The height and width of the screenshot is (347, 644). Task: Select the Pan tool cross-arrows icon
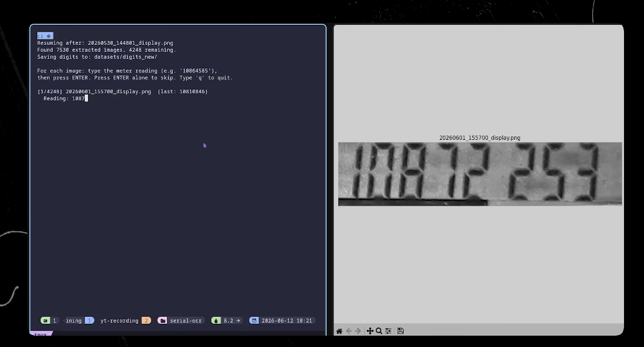(370, 331)
